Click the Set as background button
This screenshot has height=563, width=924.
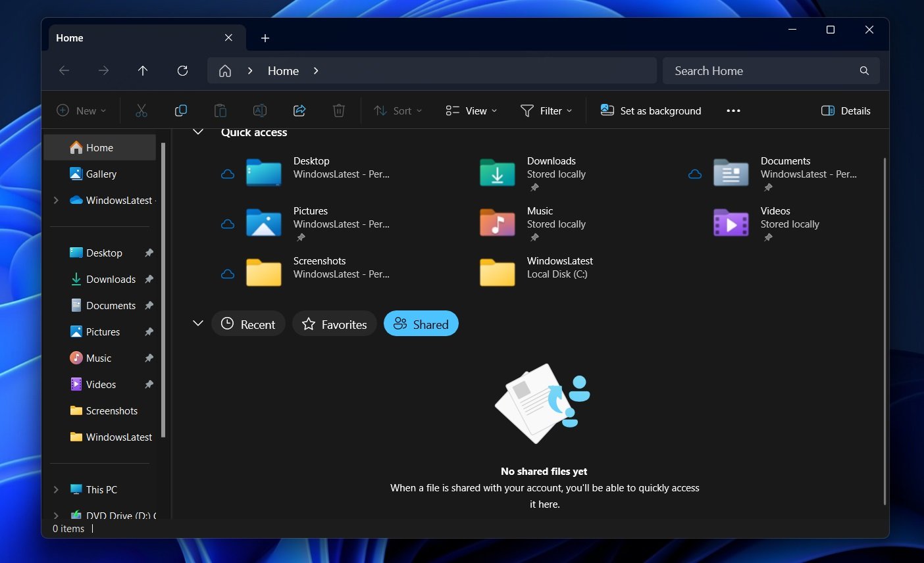coord(651,110)
